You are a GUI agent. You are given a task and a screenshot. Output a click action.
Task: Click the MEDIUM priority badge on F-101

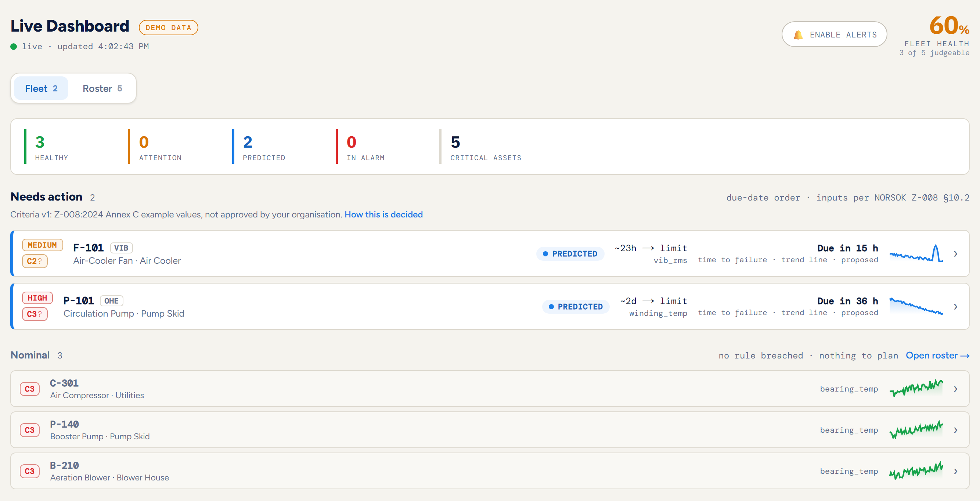42,245
